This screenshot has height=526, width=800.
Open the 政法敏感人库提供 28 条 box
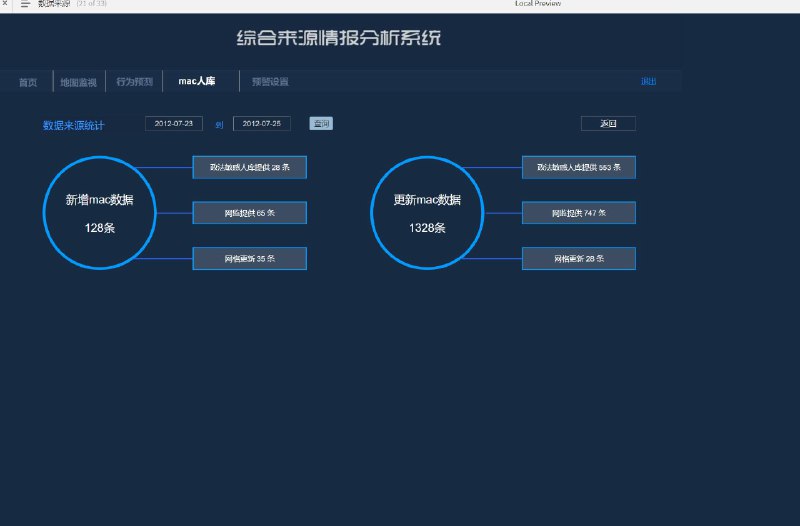249,167
